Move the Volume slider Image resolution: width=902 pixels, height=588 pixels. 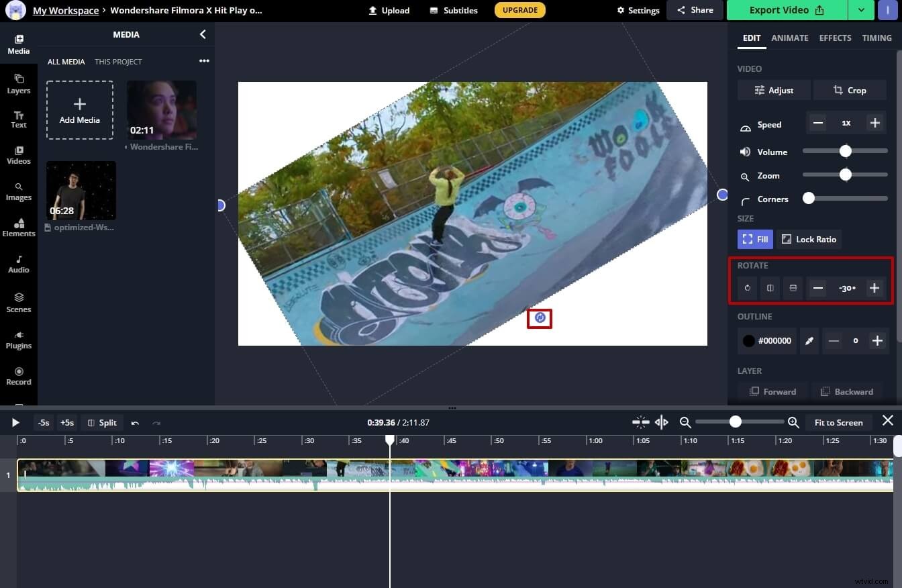[x=845, y=151]
